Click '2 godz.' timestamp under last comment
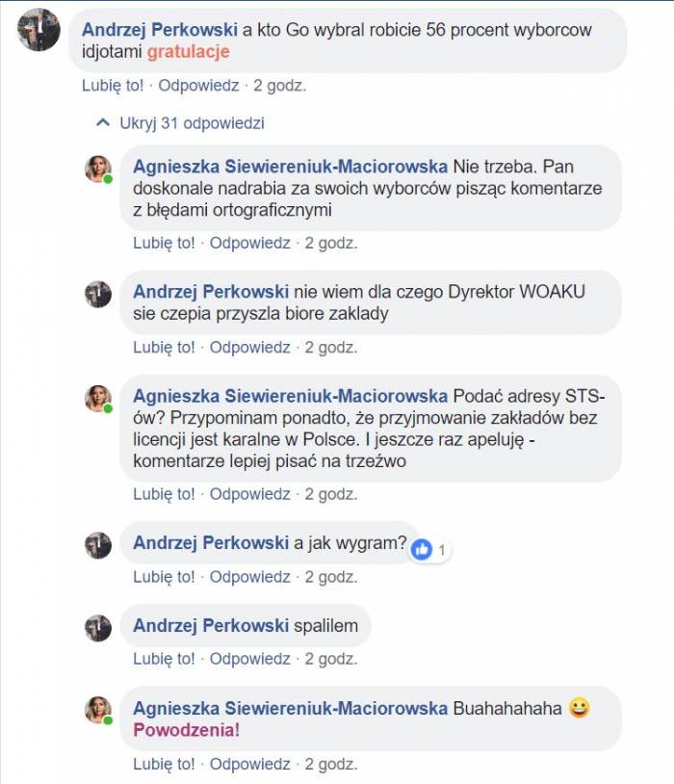The image size is (674, 784). (331, 764)
